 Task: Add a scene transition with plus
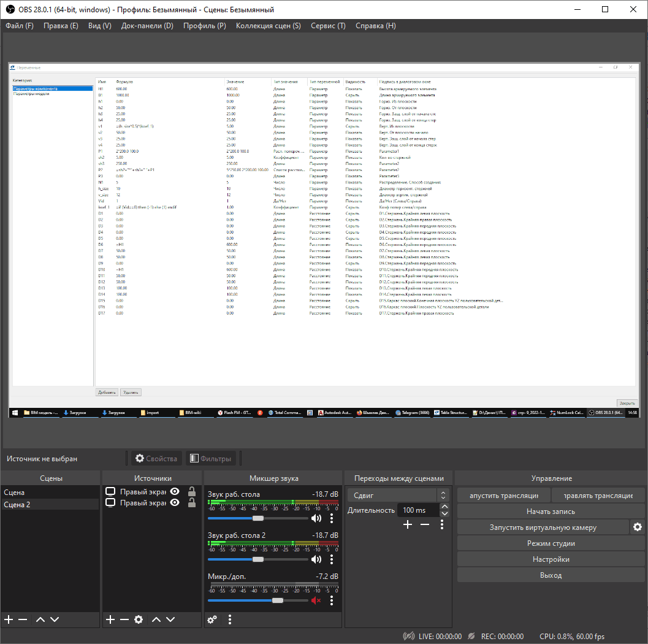point(408,524)
